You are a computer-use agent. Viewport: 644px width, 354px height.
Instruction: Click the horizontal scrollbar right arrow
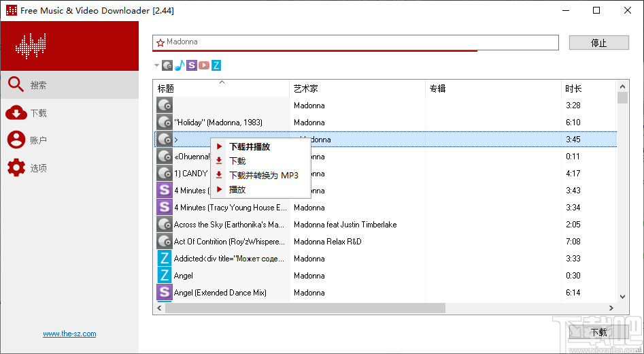tap(611, 308)
